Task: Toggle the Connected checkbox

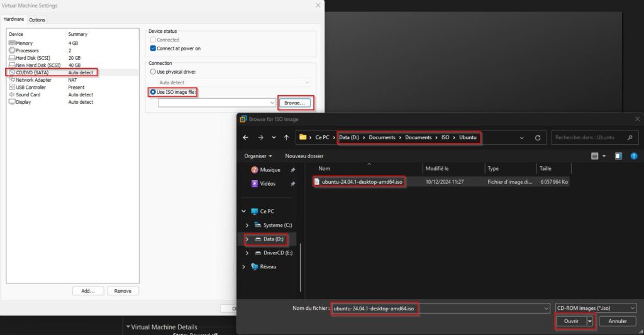Action: [x=153, y=40]
